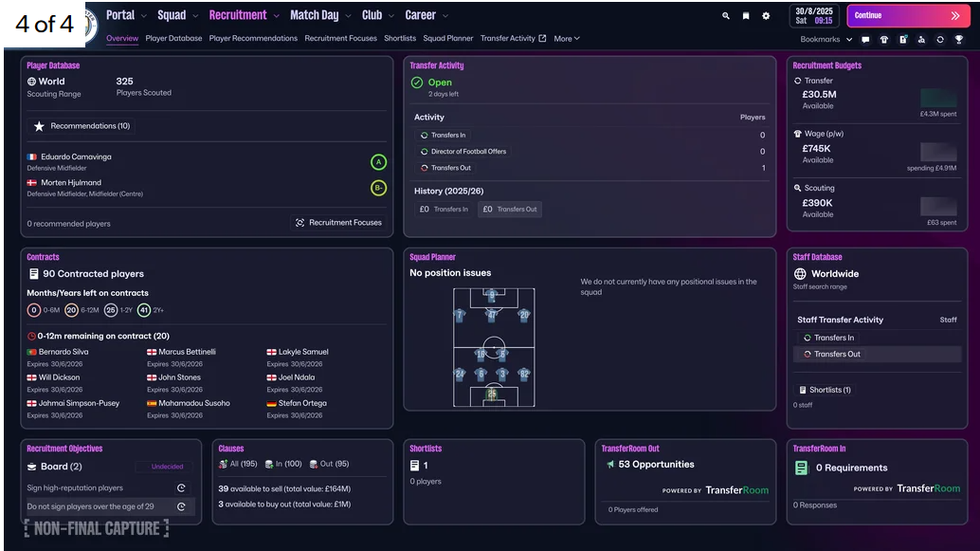Open the settings gear icon

[x=766, y=15]
